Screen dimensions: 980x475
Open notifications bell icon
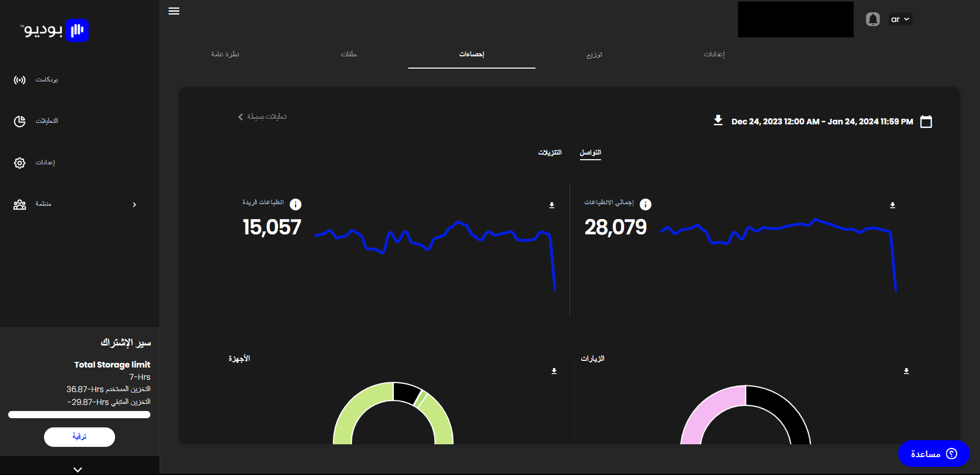pyautogui.click(x=873, y=19)
